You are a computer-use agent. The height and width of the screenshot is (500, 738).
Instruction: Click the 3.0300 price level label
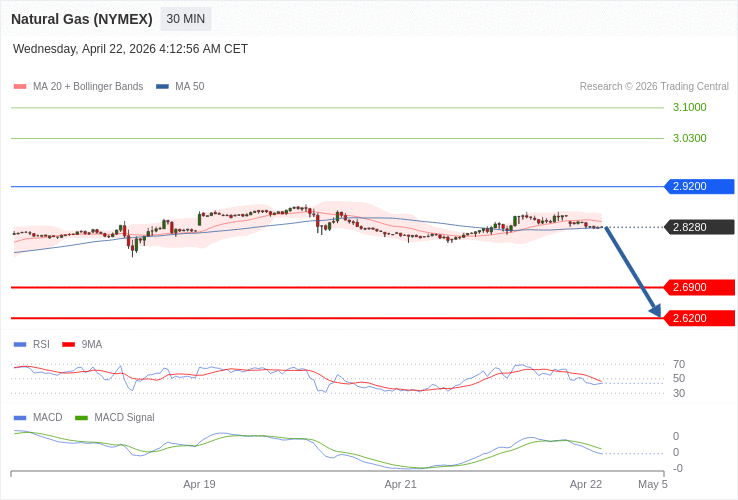pos(689,138)
